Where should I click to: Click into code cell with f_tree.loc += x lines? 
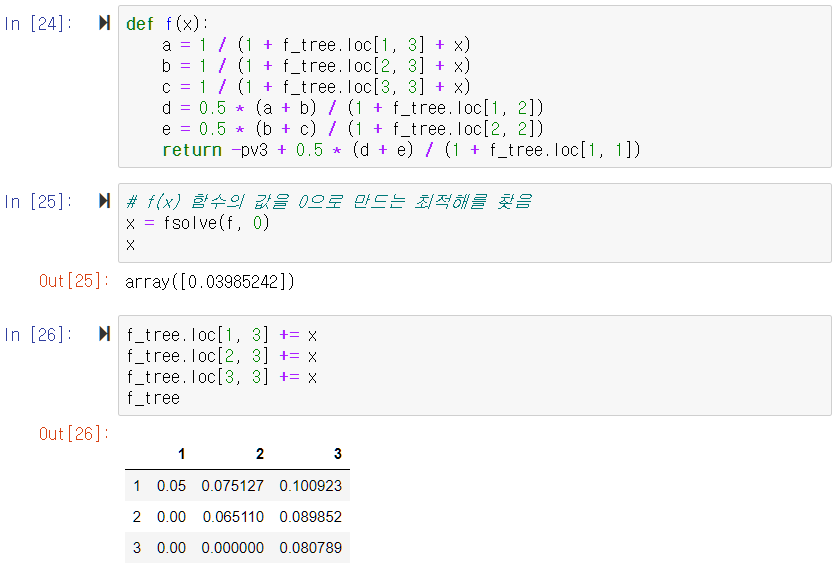pos(475,365)
